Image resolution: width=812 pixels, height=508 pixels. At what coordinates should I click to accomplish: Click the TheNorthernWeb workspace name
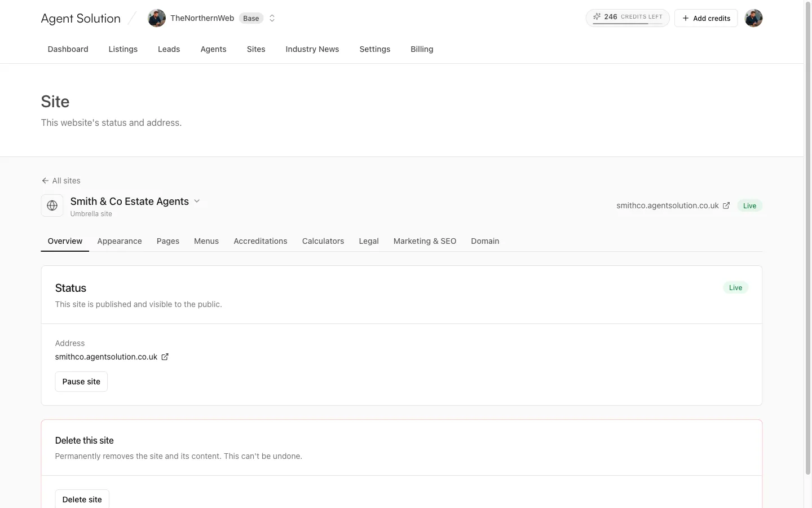pyautogui.click(x=202, y=18)
